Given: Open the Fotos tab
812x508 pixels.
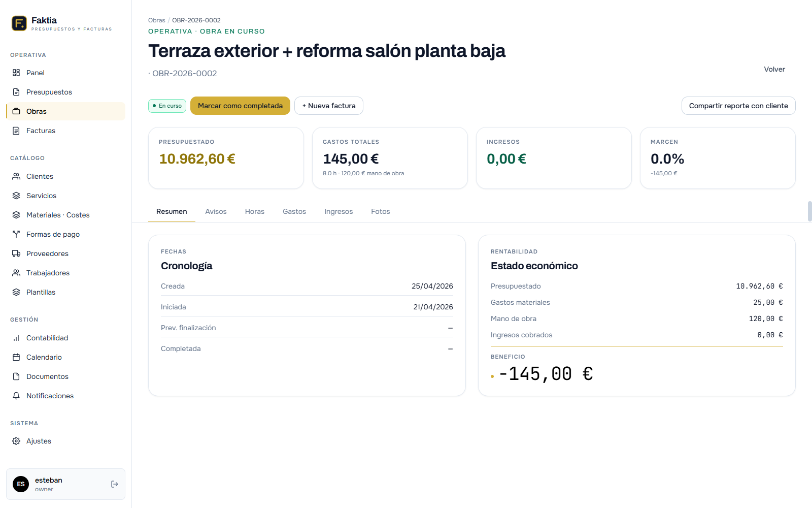Looking at the screenshot, I should pyautogui.click(x=380, y=211).
